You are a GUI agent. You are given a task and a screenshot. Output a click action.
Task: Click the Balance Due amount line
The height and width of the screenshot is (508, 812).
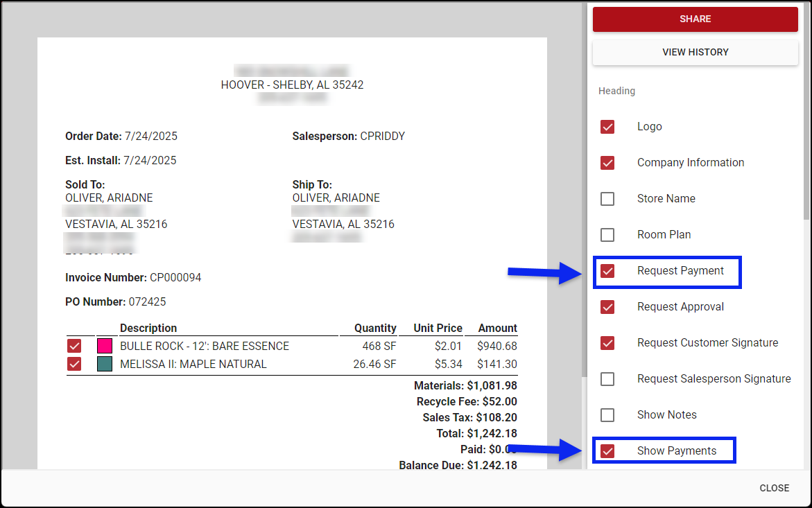pos(458,465)
